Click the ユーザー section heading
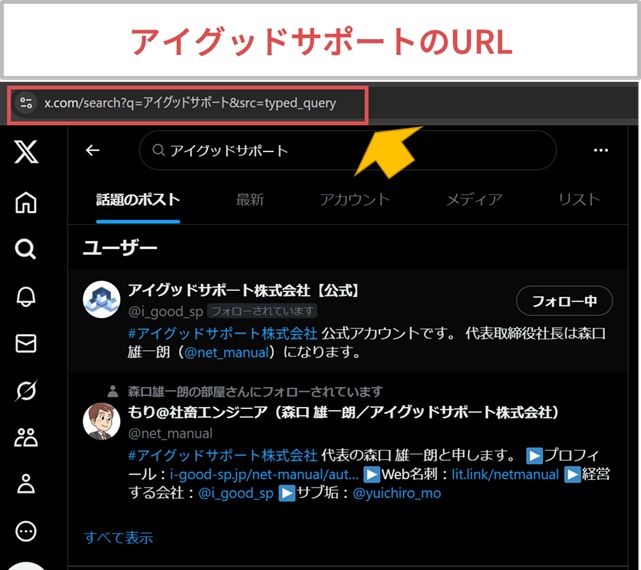 120,248
